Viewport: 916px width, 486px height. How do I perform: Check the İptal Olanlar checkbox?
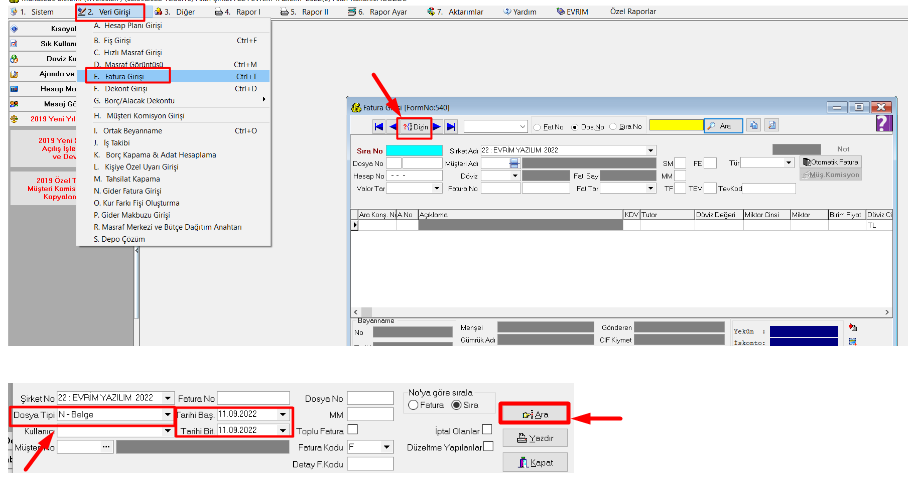point(487,430)
